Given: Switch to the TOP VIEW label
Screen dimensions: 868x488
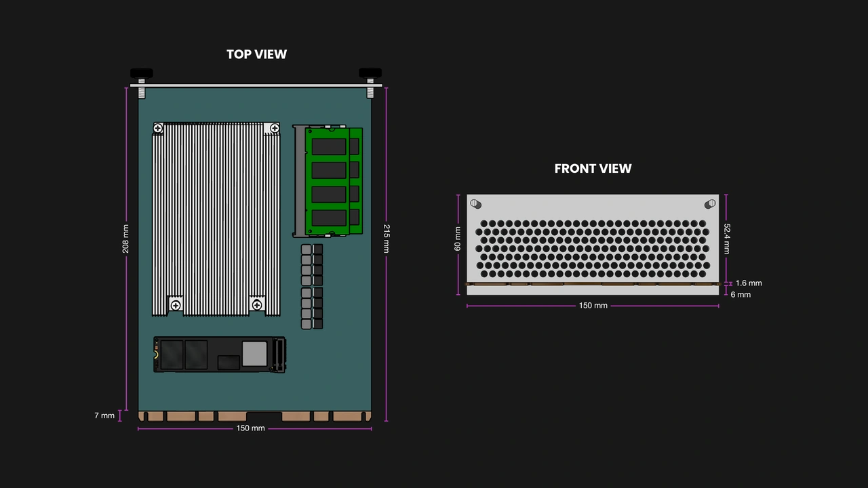Looking at the screenshot, I should tap(256, 54).
